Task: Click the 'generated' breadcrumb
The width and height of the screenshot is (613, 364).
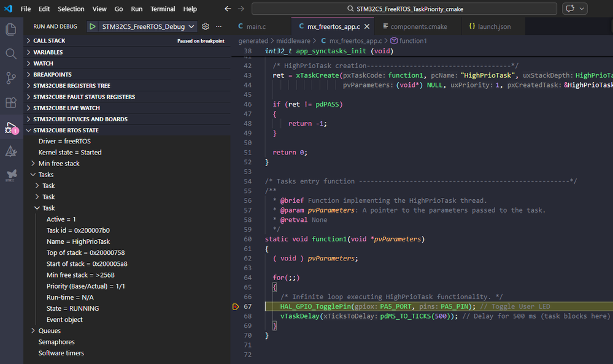Action: (x=253, y=40)
